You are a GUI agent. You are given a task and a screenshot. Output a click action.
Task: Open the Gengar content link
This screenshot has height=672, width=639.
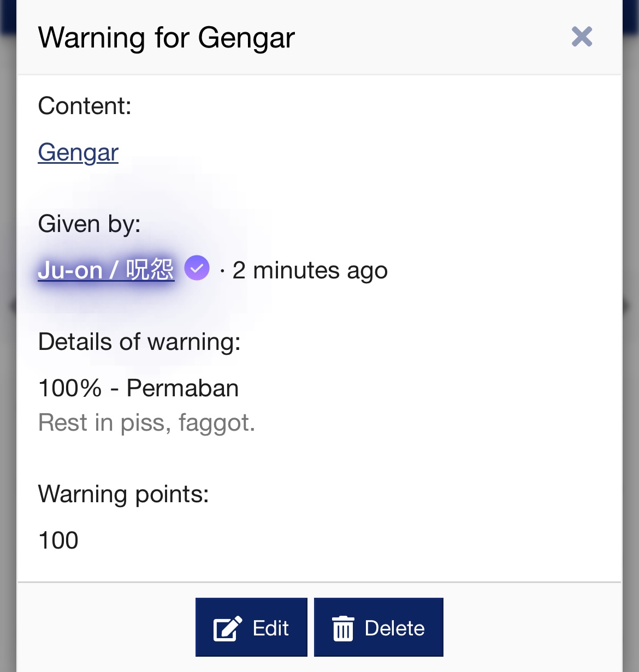pyautogui.click(x=78, y=152)
